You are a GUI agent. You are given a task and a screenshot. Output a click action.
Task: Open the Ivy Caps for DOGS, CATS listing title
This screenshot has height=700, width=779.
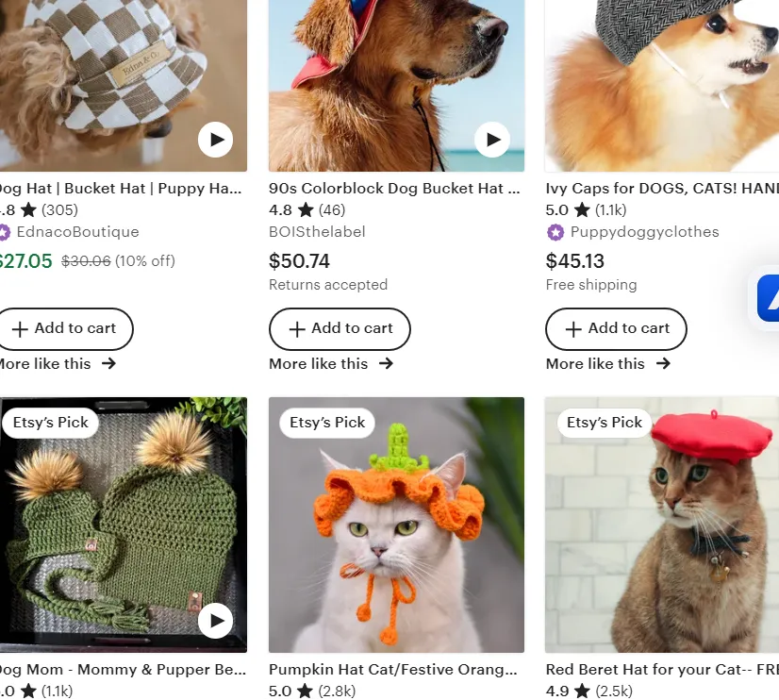[660, 189]
